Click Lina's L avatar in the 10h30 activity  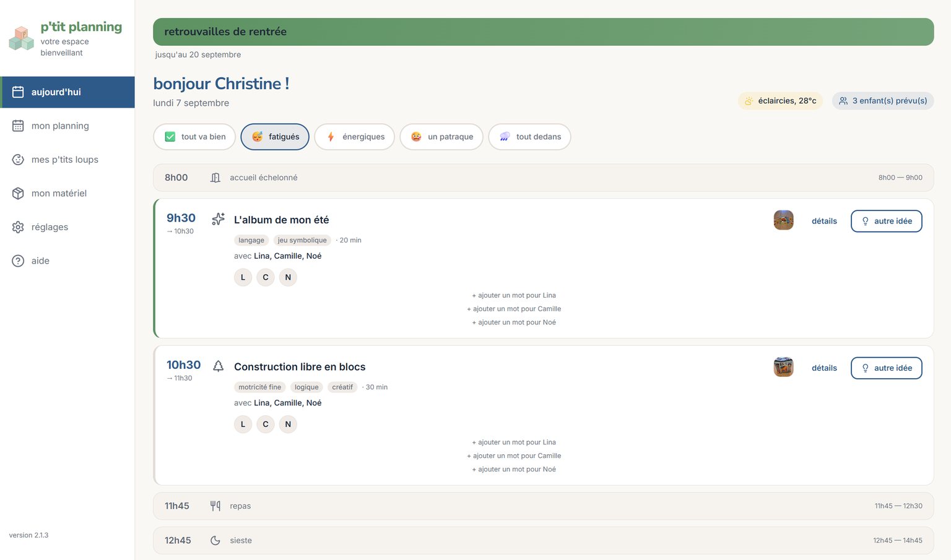pos(243,424)
